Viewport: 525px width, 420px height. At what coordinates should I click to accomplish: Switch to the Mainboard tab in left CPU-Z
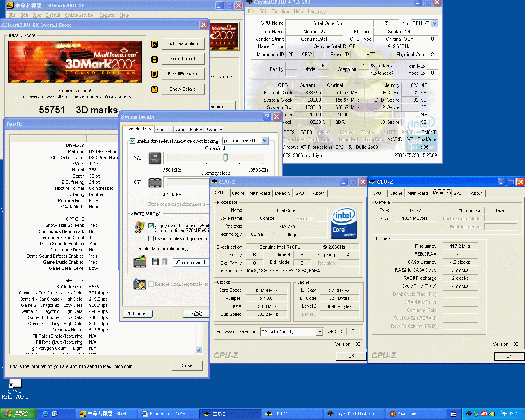[x=260, y=193]
